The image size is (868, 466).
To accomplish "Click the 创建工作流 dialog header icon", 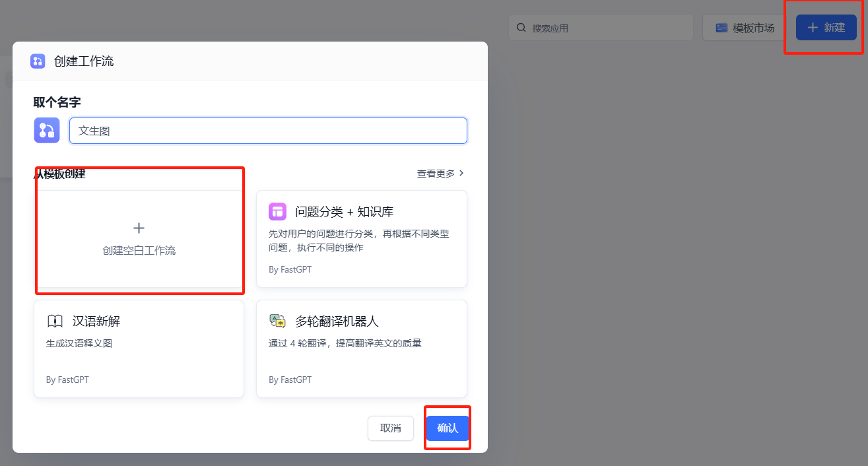I will point(37,61).
